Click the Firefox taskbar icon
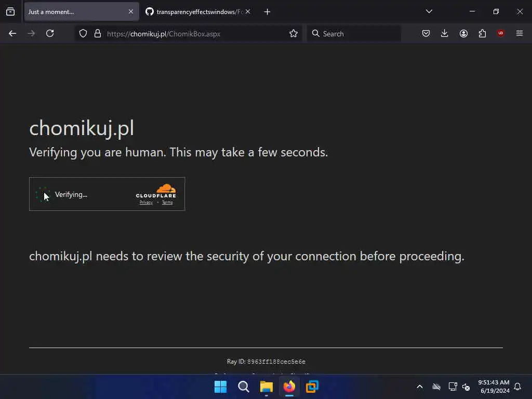This screenshot has width=532, height=399. [289, 387]
